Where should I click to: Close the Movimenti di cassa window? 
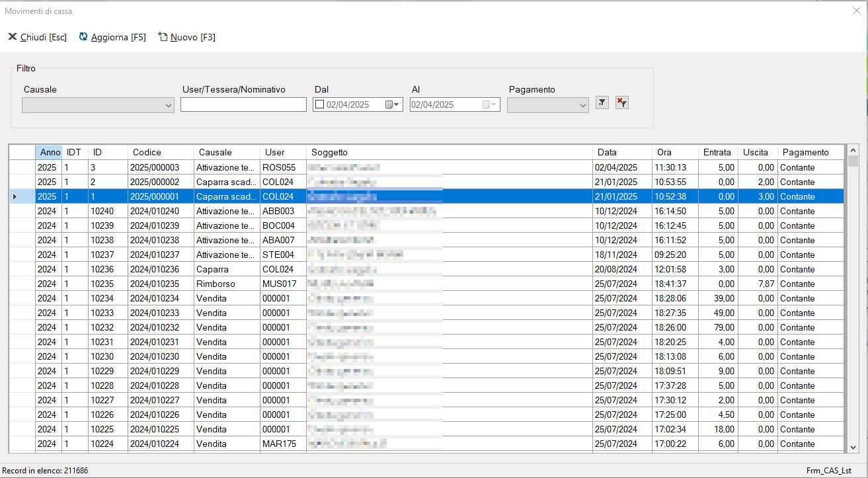(x=857, y=11)
